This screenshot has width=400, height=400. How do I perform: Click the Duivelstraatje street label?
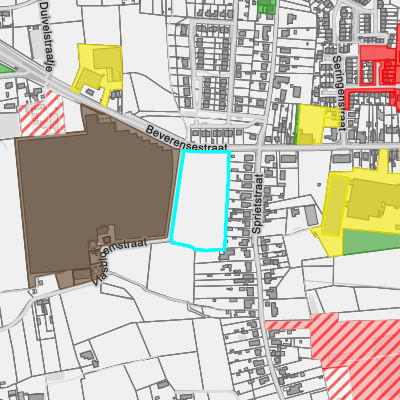click(47, 36)
